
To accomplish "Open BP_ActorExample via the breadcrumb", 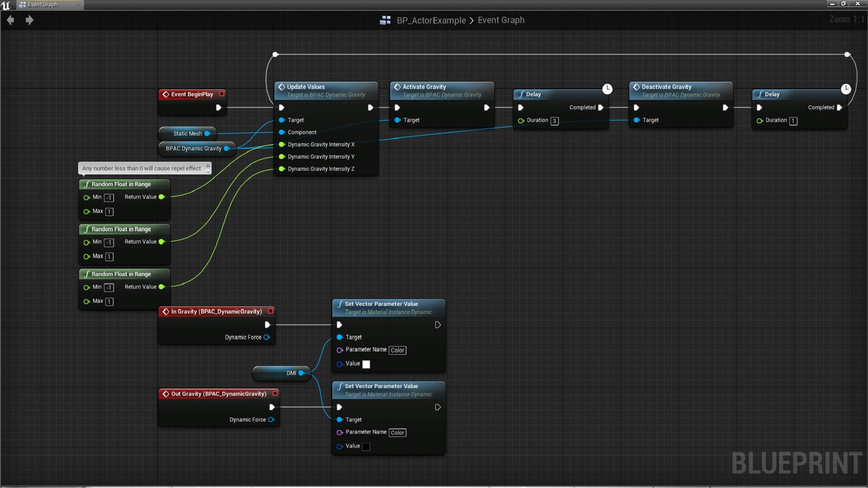I will tap(431, 20).
